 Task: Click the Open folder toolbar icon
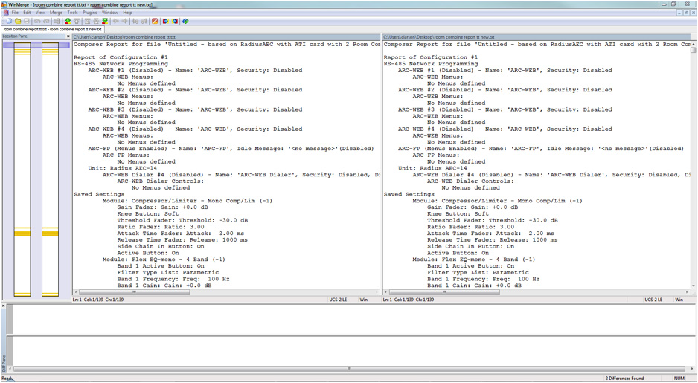click(x=18, y=21)
